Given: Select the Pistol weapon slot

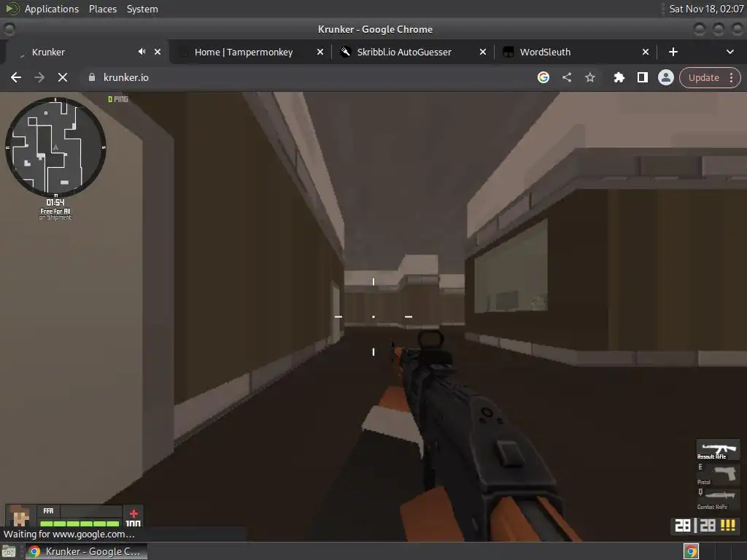Looking at the screenshot, I should (x=719, y=474).
